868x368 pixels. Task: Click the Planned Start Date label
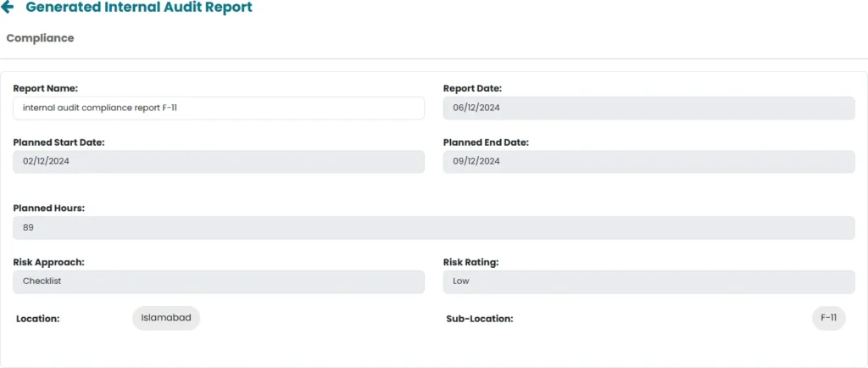point(58,142)
